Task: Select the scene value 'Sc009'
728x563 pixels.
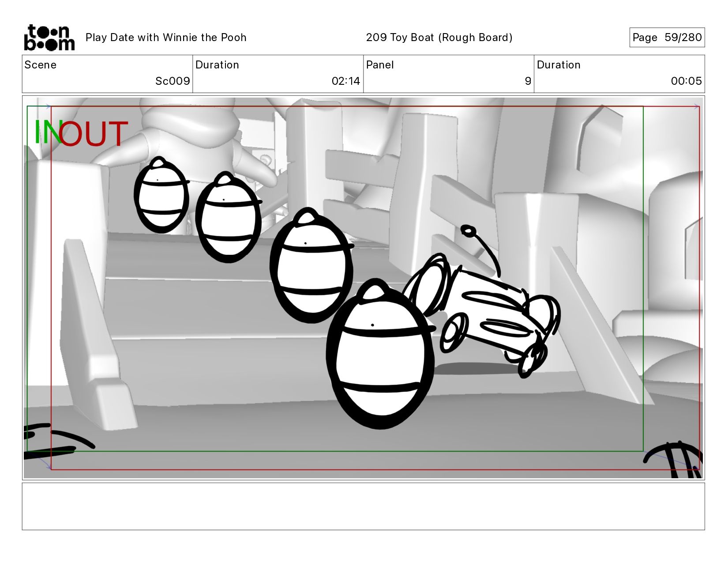Action: coord(173,81)
